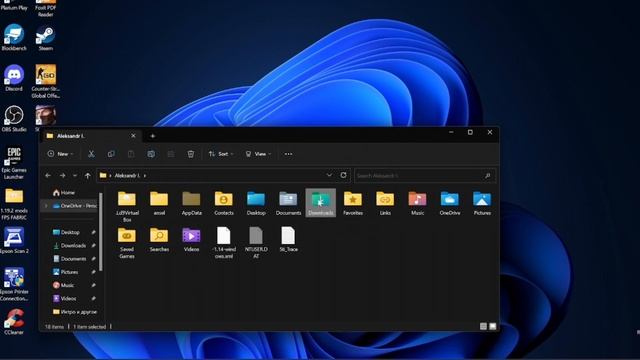Click the navigation pane scrollbar
This screenshot has width=640, height=360.
pyautogui.click(x=101, y=232)
